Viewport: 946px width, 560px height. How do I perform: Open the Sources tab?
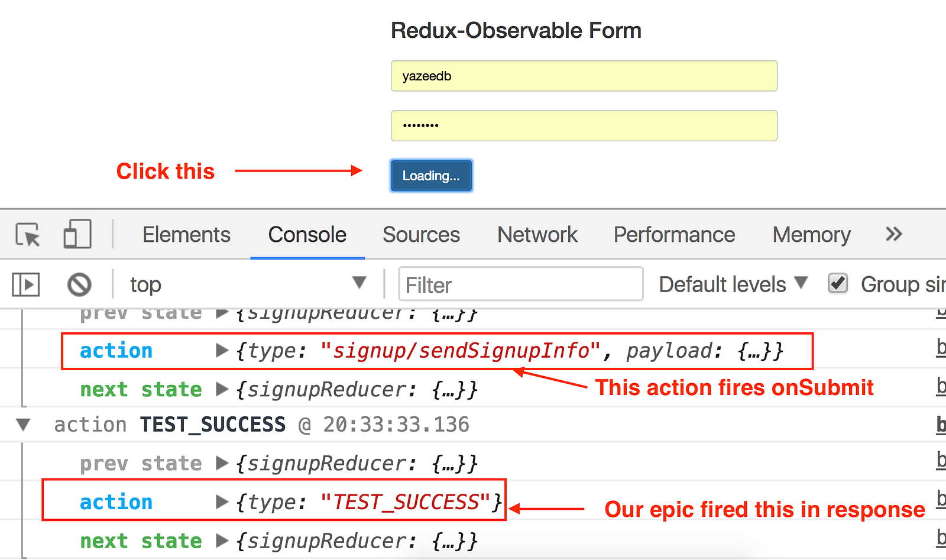click(x=421, y=235)
